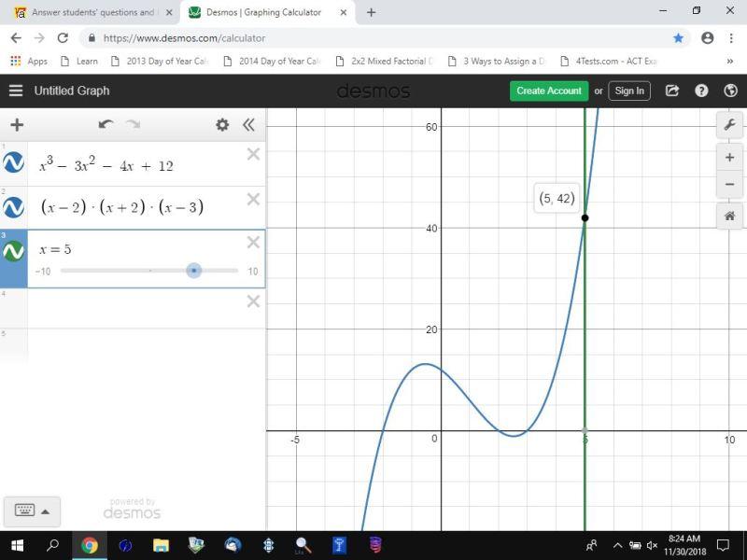Reload the current page

point(63,38)
